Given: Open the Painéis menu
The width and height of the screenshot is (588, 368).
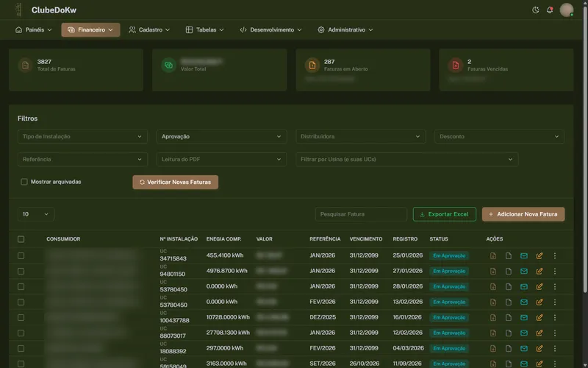Looking at the screenshot, I should pyautogui.click(x=33, y=29).
